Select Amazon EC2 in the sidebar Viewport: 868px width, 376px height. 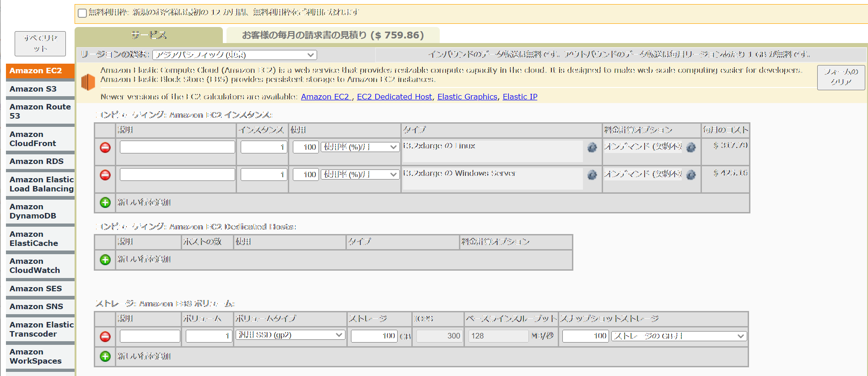tap(40, 71)
